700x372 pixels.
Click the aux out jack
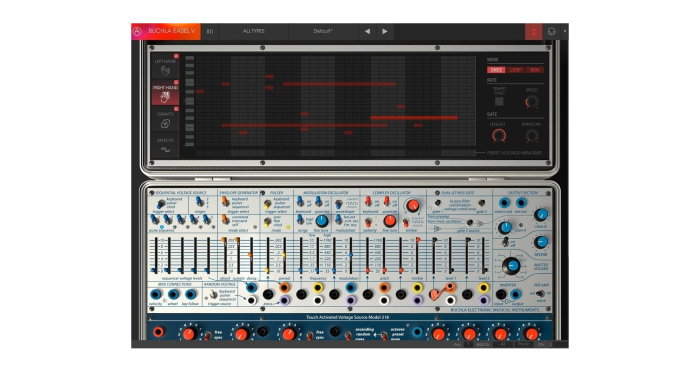tap(521, 203)
